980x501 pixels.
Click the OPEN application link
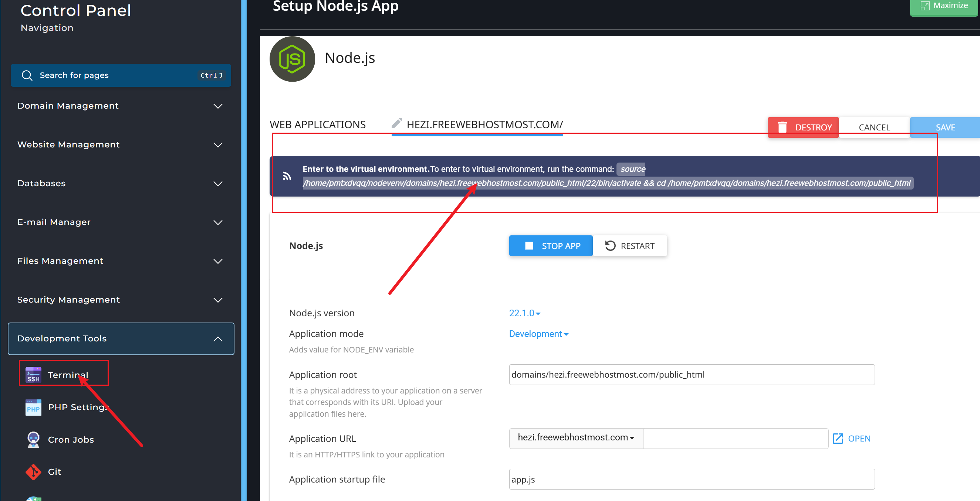coord(851,438)
